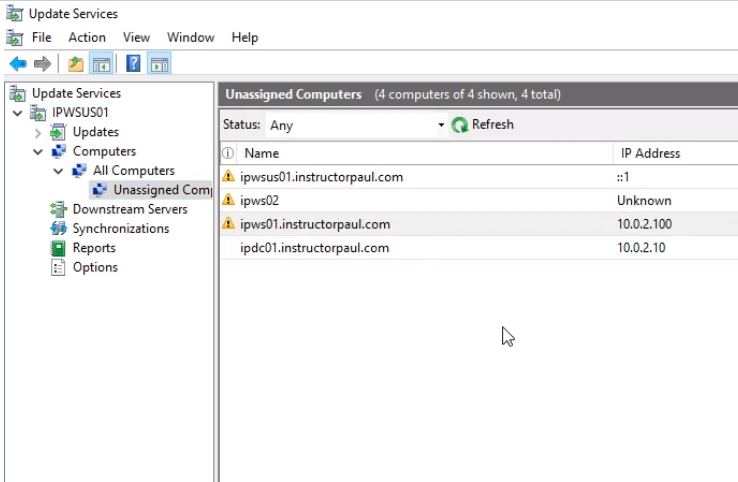The image size is (738, 482).
Task: Click the Forward arrow toolbar icon
Action: pyautogui.click(x=42, y=64)
